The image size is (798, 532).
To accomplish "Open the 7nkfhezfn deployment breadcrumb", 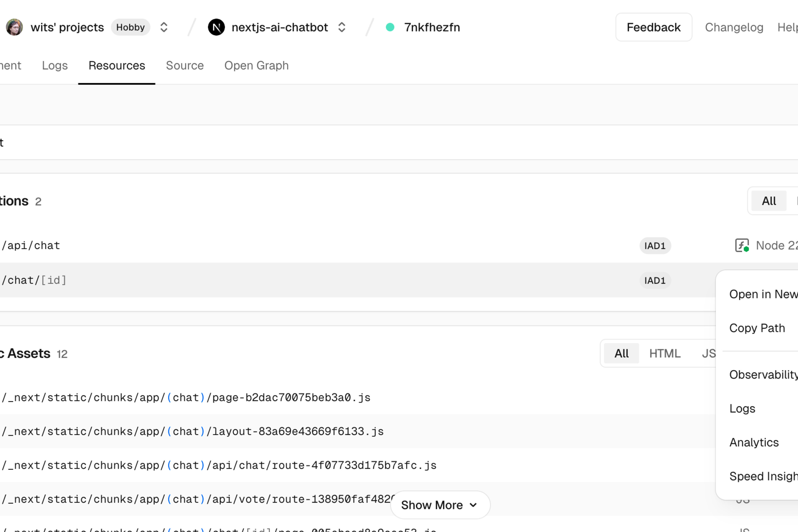I will click(432, 27).
